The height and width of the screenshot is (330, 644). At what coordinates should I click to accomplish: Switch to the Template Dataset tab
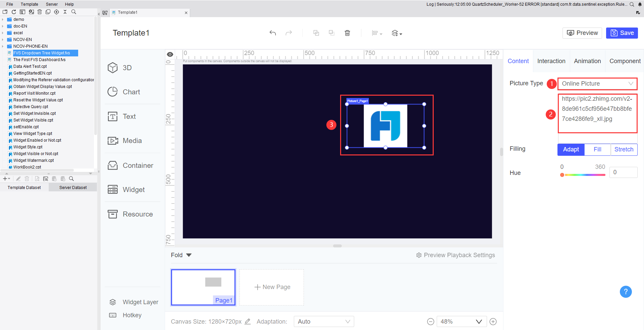click(x=24, y=188)
